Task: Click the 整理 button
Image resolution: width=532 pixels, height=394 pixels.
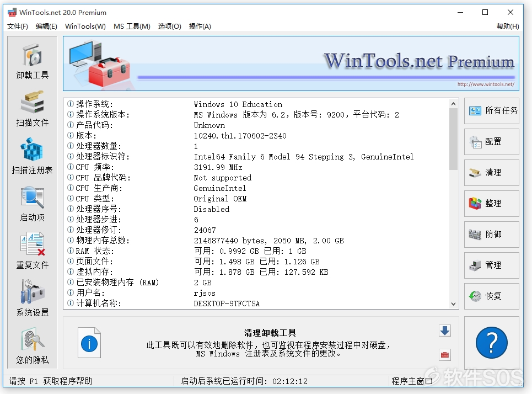Action: tap(492, 204)
